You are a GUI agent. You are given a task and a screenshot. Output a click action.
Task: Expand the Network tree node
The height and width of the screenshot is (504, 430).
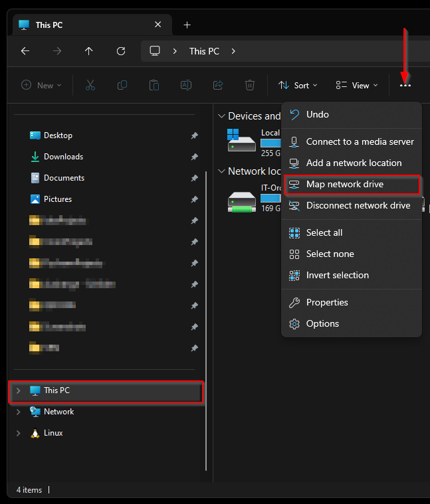[19, 412]
